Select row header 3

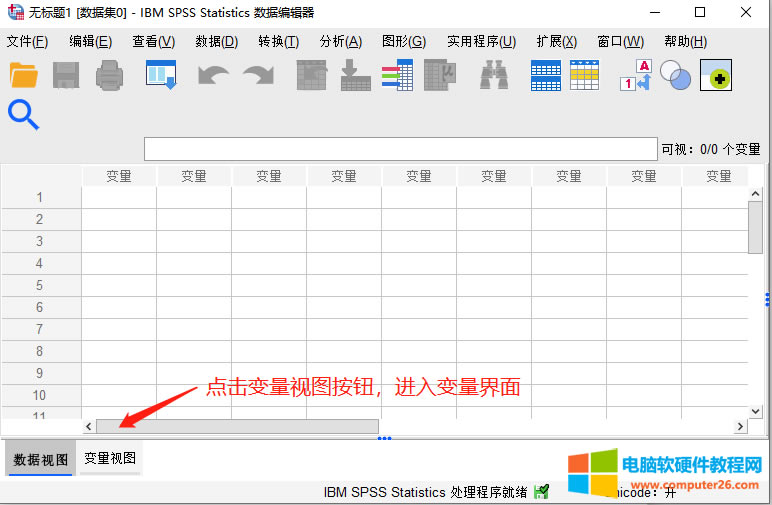pyautogui.click(x=41, y=242)
